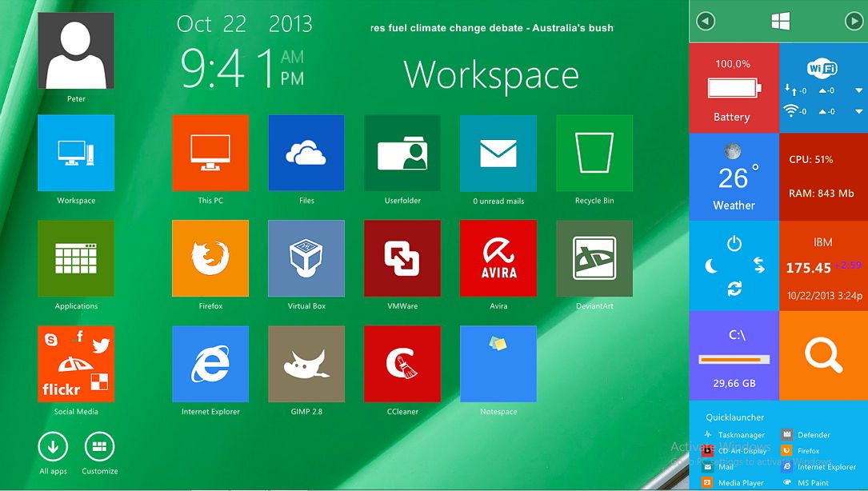Screen dimensions: 868x491
Task: Click the WiFi logo
Action: click(822, 68)
